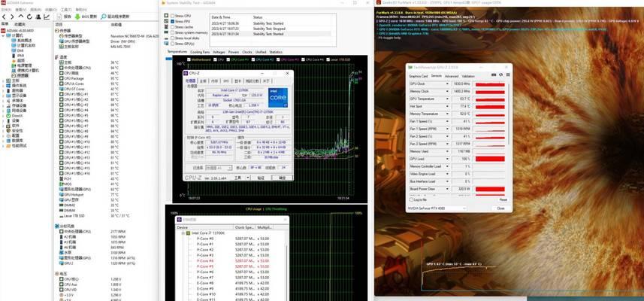This screenshot has height=301, width=644.
Task: Click the Close button in GPU-Z
Action: [x=500, y=208]
